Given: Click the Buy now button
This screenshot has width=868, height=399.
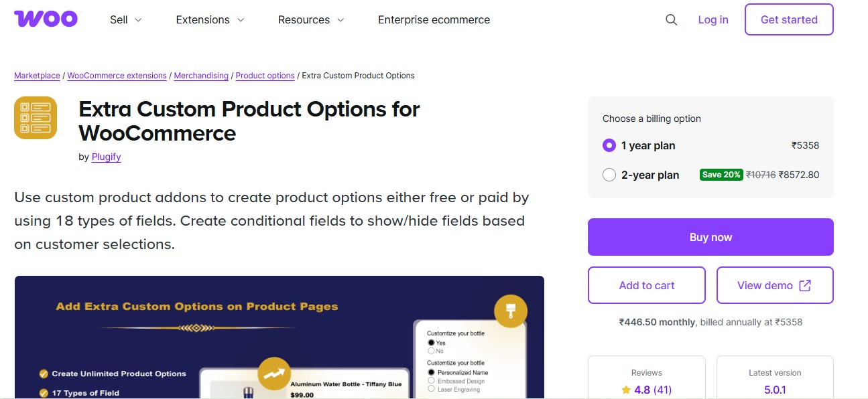Looking at the screenshot, I should click(x=710, y=236).
